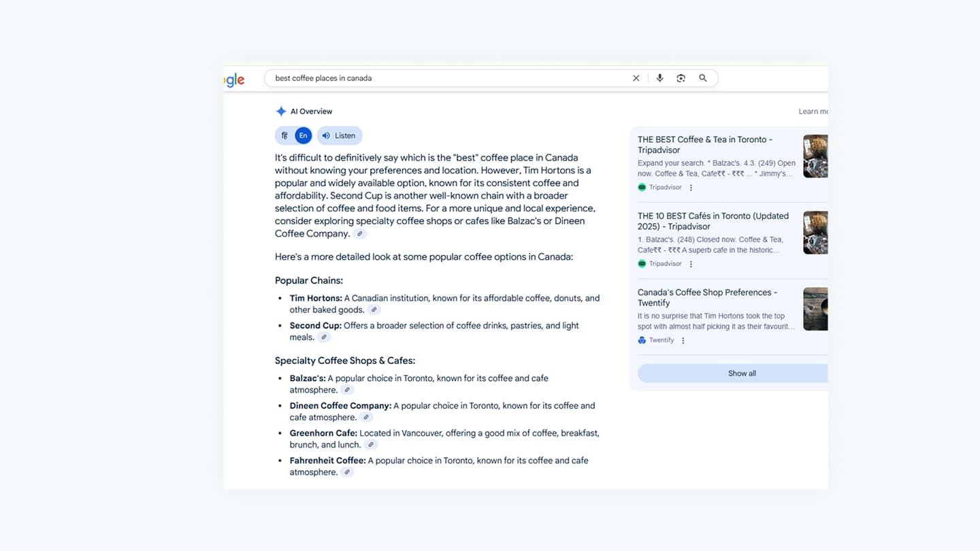Screen dimensions: 980x551
Task: Click the 'Tripadvisor' source name on the first card
Action: point(665,187)
